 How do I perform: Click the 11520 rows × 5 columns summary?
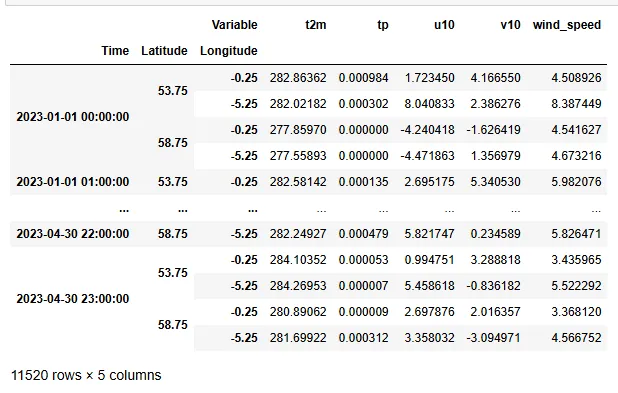point(86,375)
